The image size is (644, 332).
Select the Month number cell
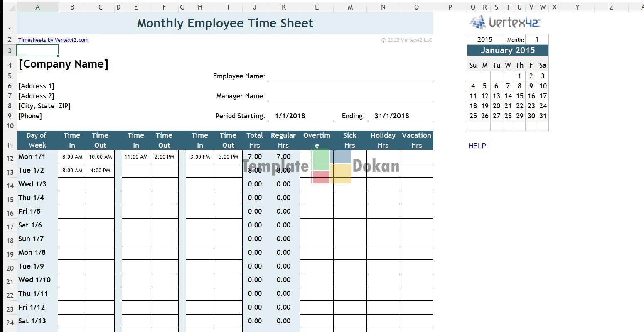536,39
